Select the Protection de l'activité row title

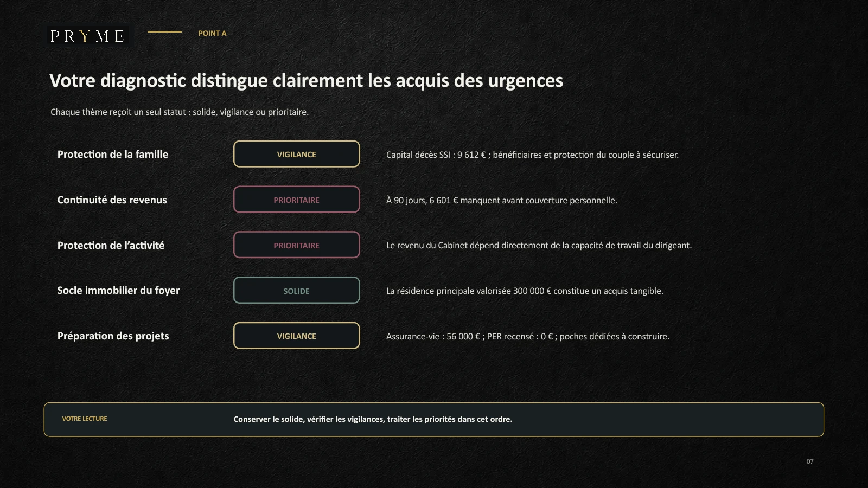coord(111,245)
